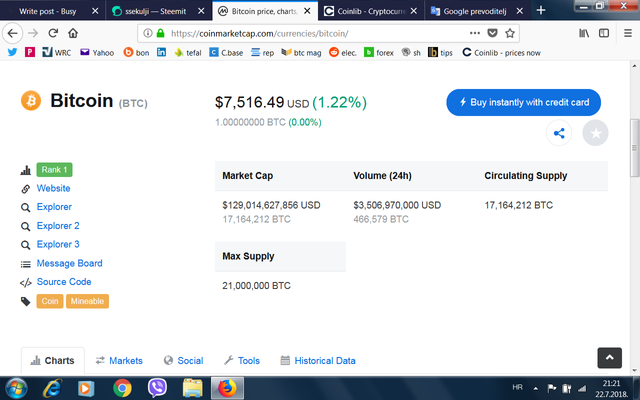
Task: Open the media player taskbar icon
Action: tap(86, 388)
